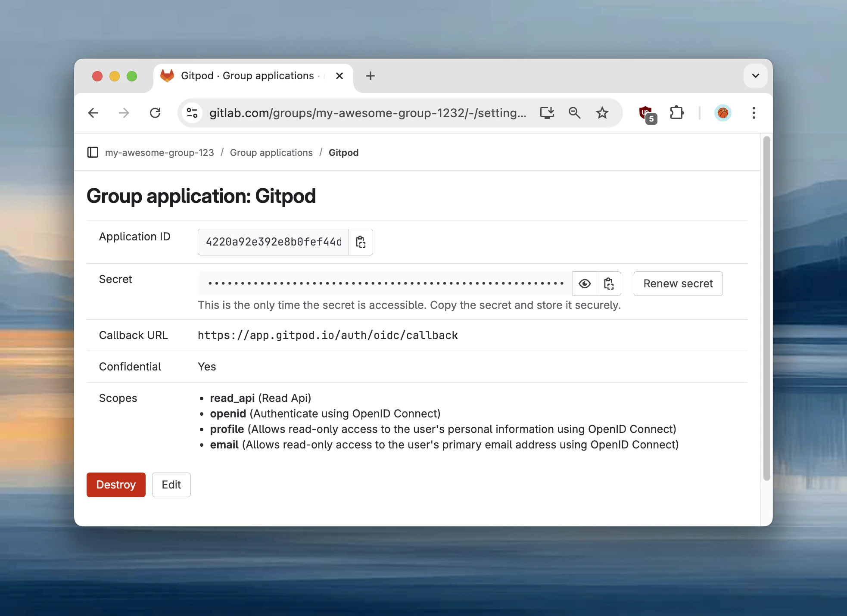Viewport: 847px width, 616px height.
Task: Open the zoom magnifier icon
Action: pyautogui.click(x=575, y=113)
